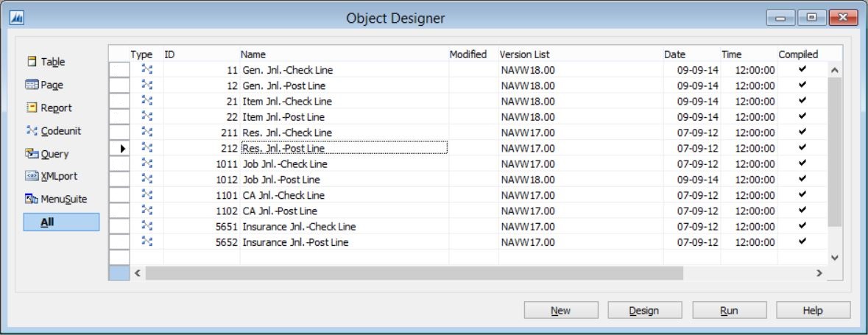Show All object types

61,222
